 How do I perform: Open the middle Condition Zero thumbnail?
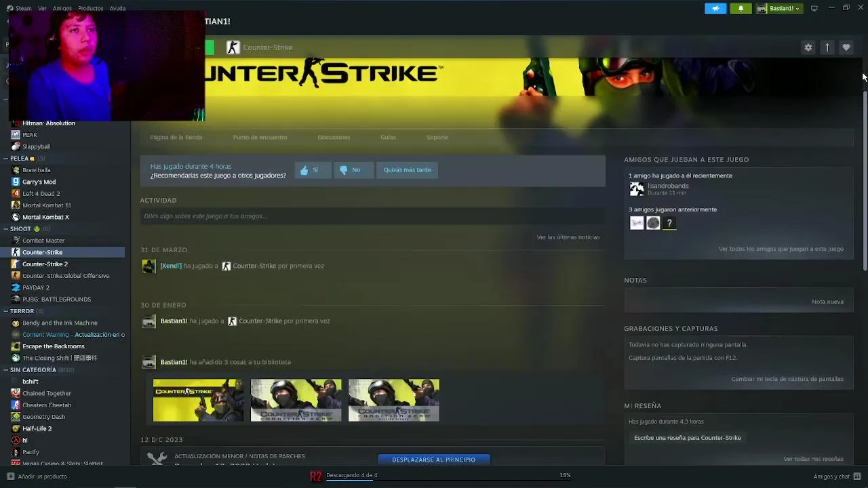click(x=296, y=400)
